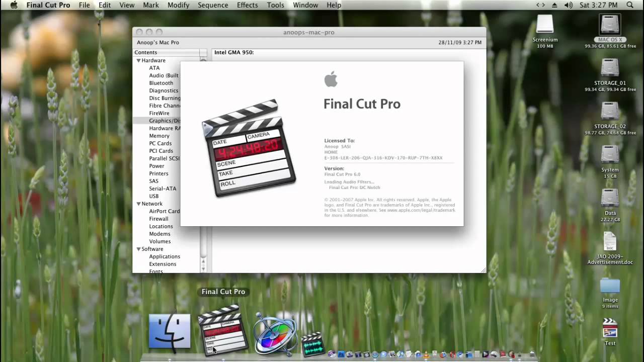Select Disc Burning in hardware list

pyautogui.click(x=165, y=98)
